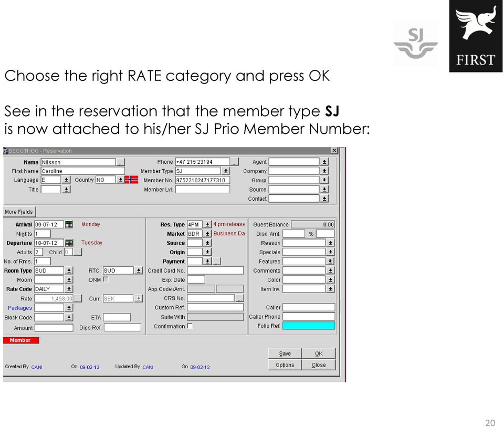Expand the Country dropdown
This screenshot has width=504, height=427.
(120, 180)
